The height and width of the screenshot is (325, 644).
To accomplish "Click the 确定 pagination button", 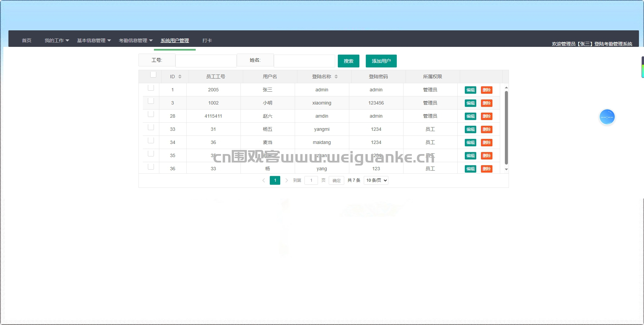I will (x=336, y=180).
